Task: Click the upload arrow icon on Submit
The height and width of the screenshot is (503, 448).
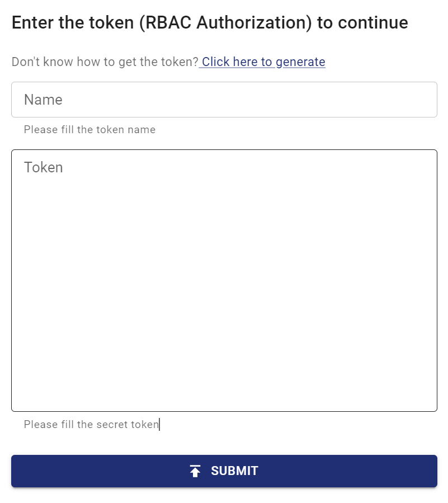Action: click(x=195, y=471)
